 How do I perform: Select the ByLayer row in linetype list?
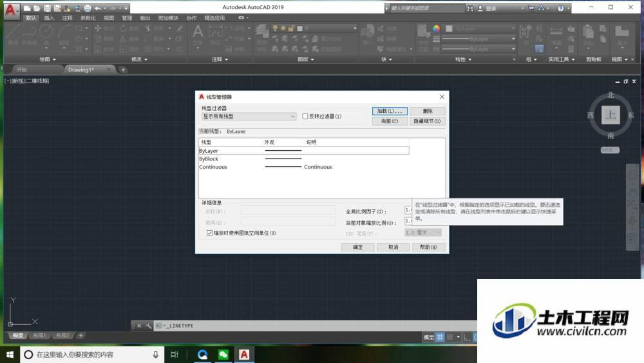[x=304, y=151]
